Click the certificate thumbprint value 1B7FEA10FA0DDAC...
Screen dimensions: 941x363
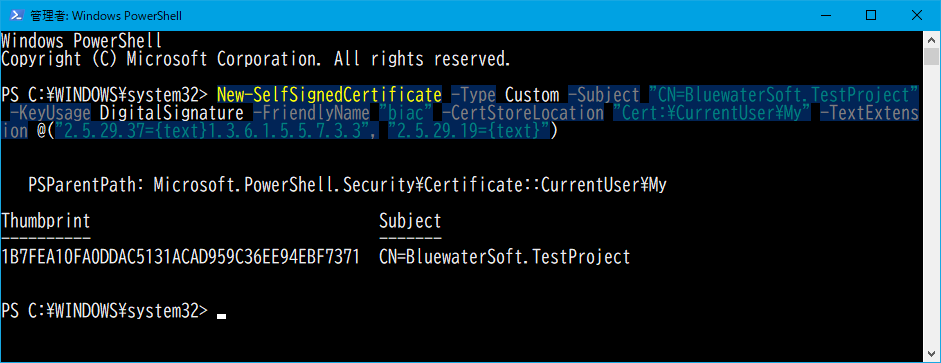point(181,257)
